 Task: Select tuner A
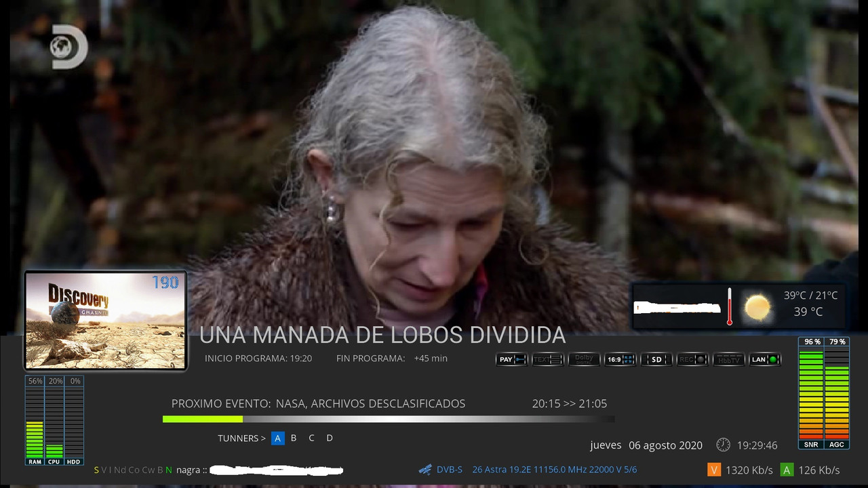coord(277,438)
